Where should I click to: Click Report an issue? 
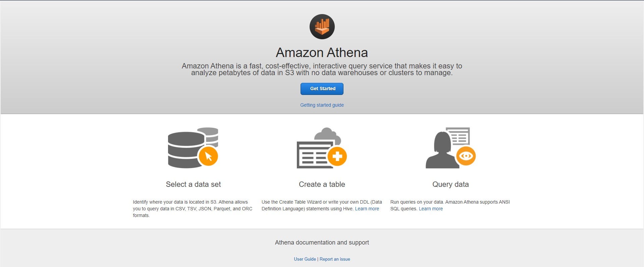tap(334, 259)
